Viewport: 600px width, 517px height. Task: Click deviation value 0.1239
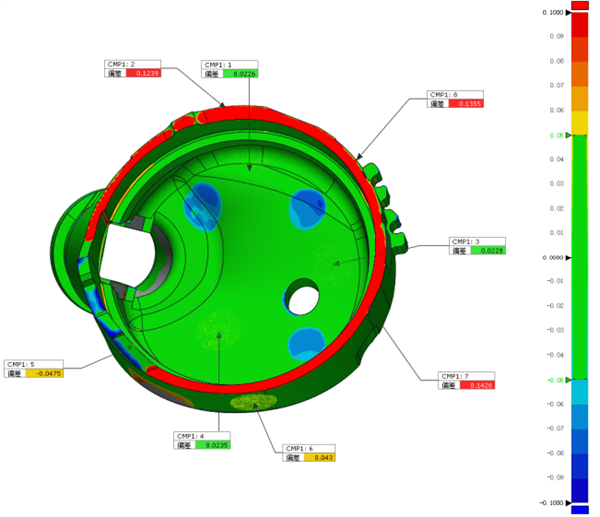coord(143,73)
